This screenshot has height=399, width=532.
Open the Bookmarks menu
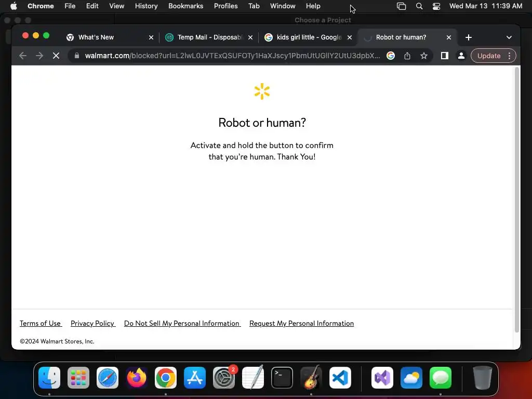click(x=185, y=6)
